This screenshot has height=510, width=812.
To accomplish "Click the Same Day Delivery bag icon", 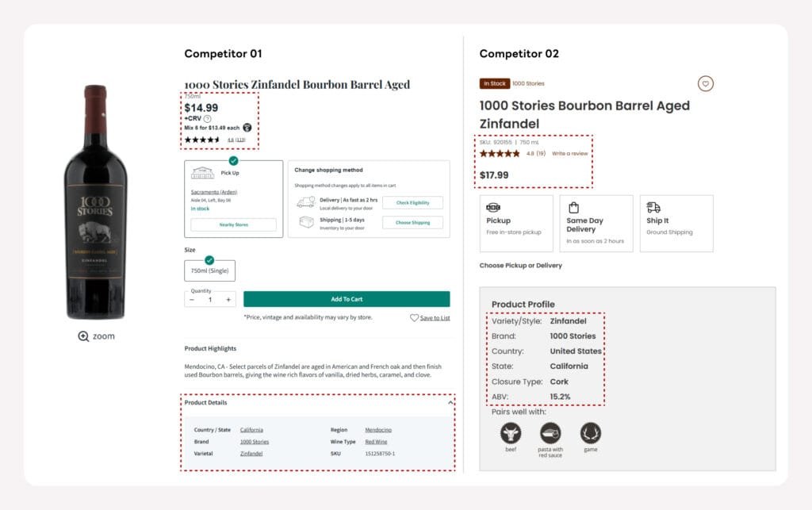I will pyautogui.click(x=573, y=207).
